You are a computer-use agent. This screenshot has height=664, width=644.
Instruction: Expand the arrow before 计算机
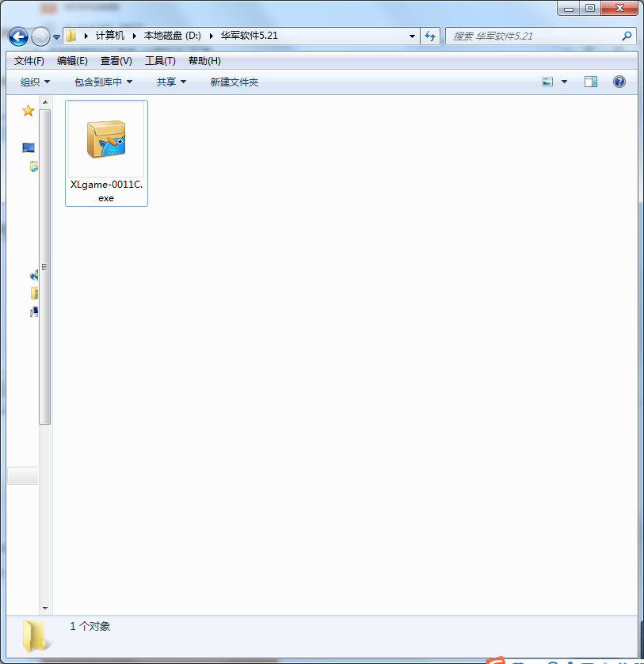click(86, 36)
